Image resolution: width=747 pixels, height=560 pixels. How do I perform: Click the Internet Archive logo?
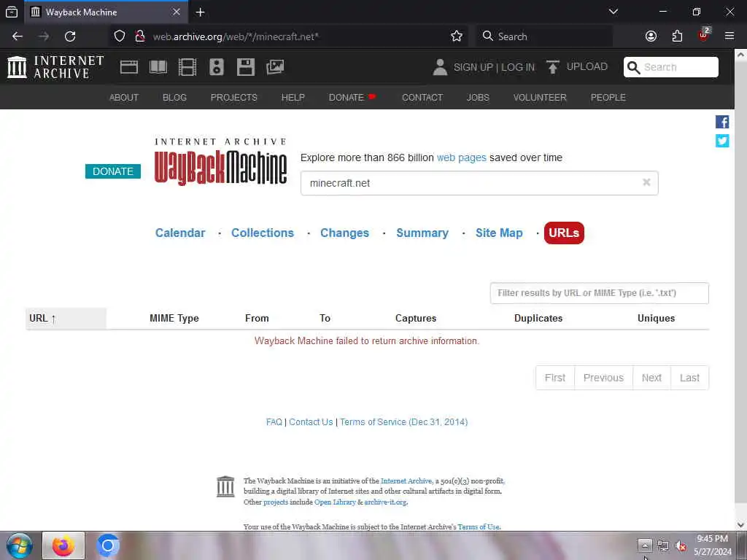pyautogui.click(x=55, y=67)
